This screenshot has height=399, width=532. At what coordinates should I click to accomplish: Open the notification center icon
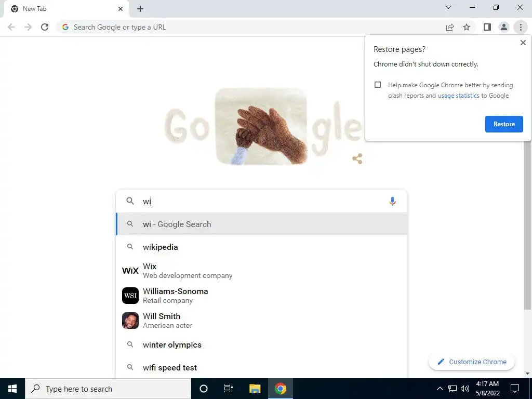pyautogui.click(x=515, y=389)
